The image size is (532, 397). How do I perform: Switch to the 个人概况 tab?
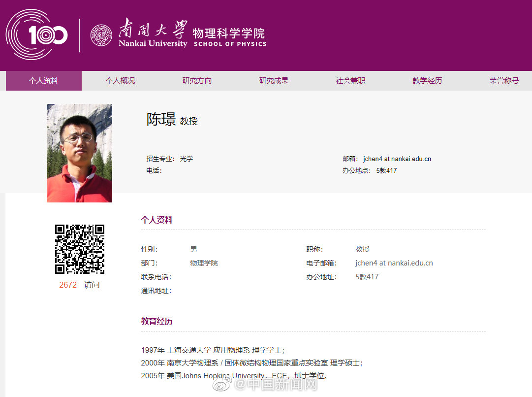click(x=120, y=81)
